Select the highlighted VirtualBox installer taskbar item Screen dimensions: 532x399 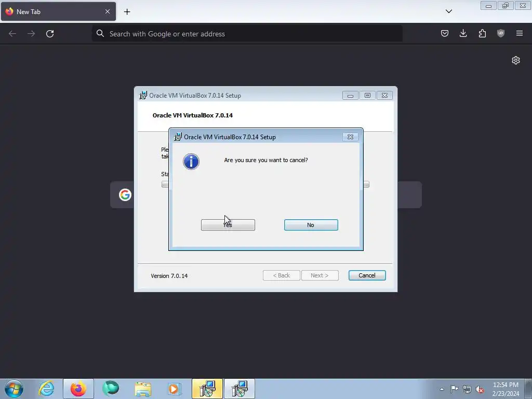click(x=207, y=389)
